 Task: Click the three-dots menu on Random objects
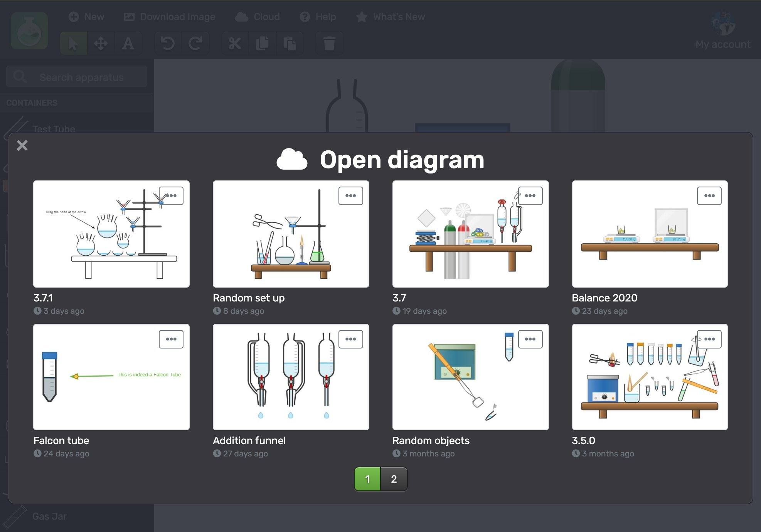[529, 339]
